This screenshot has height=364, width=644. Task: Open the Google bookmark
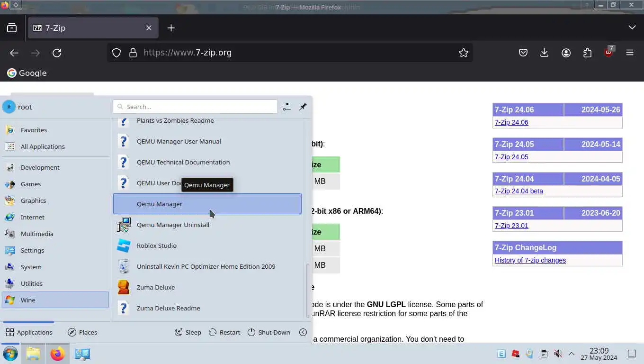click(x=27, y=73)
